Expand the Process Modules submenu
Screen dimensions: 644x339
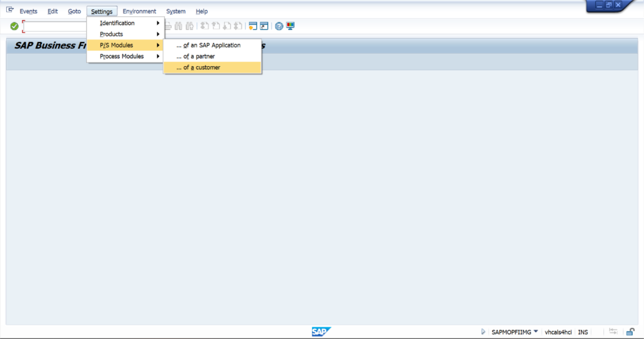(125, 56)
